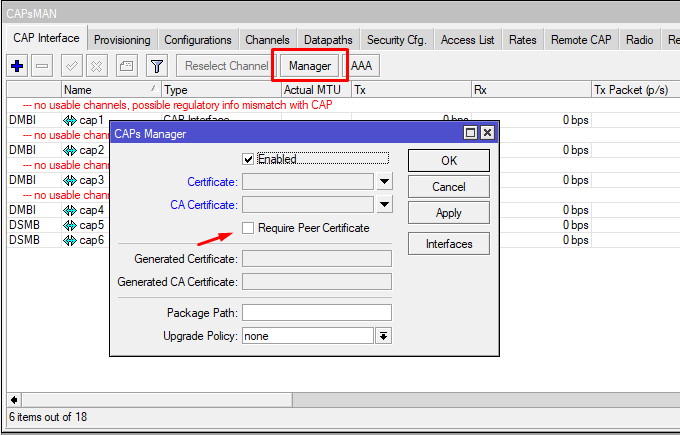Click the blue plus Add icon
The image size is (680, 435).
(x=17, y=66)
